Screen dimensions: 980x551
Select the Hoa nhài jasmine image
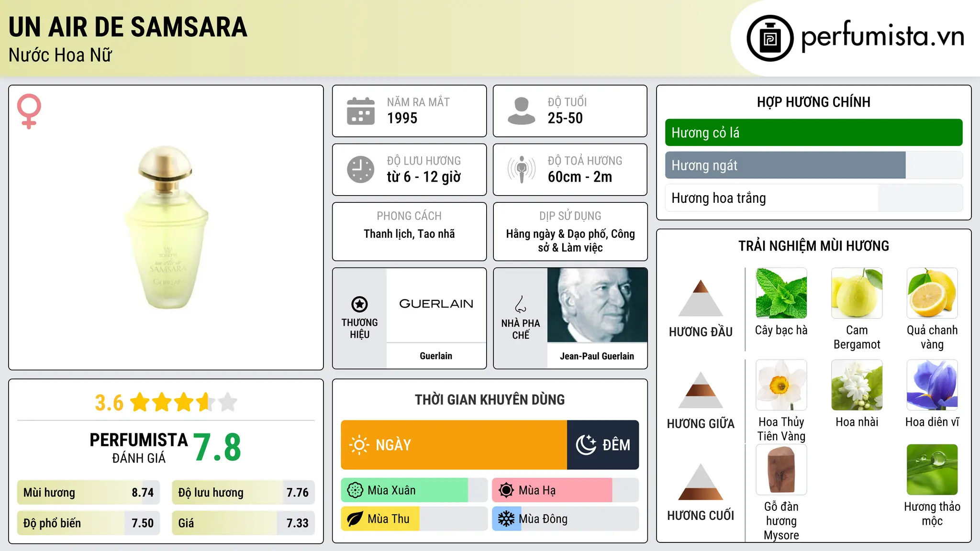[857, 385]
